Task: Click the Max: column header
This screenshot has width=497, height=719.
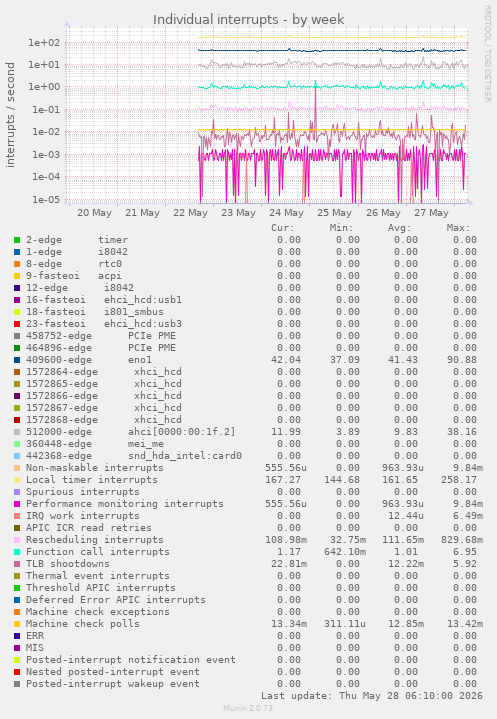Action: pos(458,228)
